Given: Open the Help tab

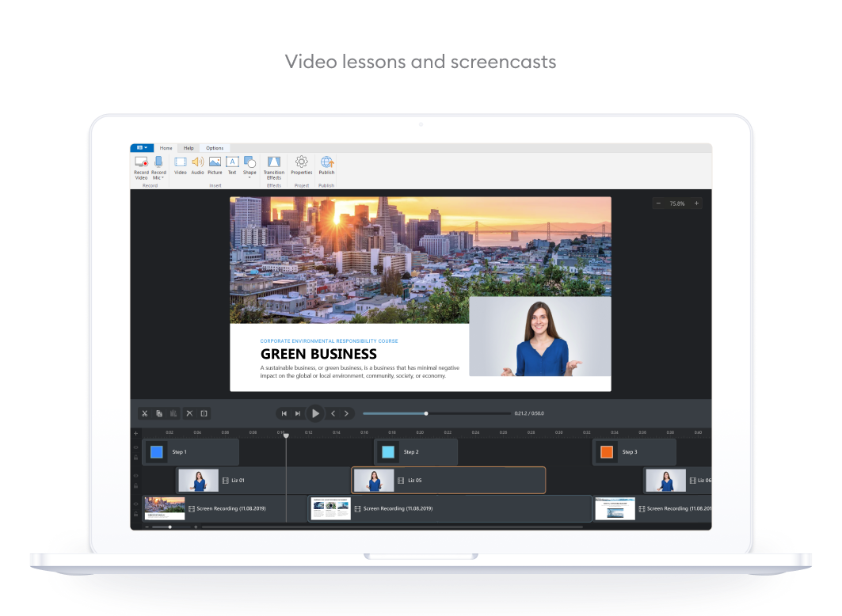Looking at the screenshot, I should 189,148.
